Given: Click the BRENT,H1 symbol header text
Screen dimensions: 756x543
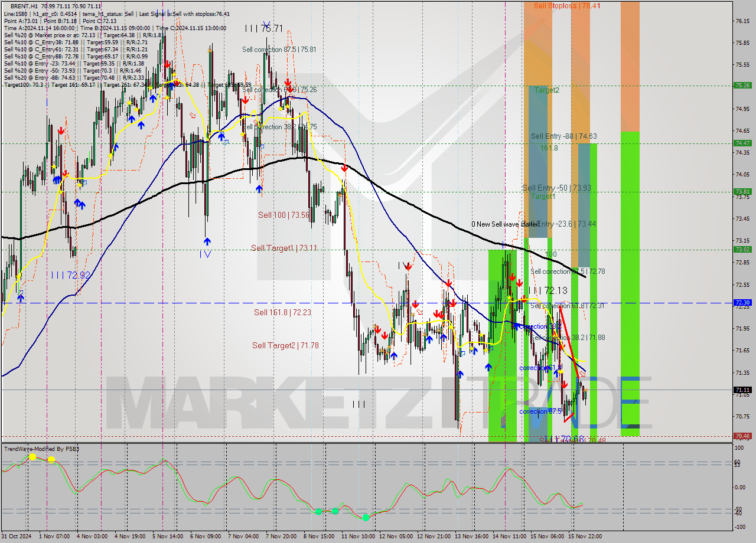Looking at the screenshot, I should click(x=23, y=6).
